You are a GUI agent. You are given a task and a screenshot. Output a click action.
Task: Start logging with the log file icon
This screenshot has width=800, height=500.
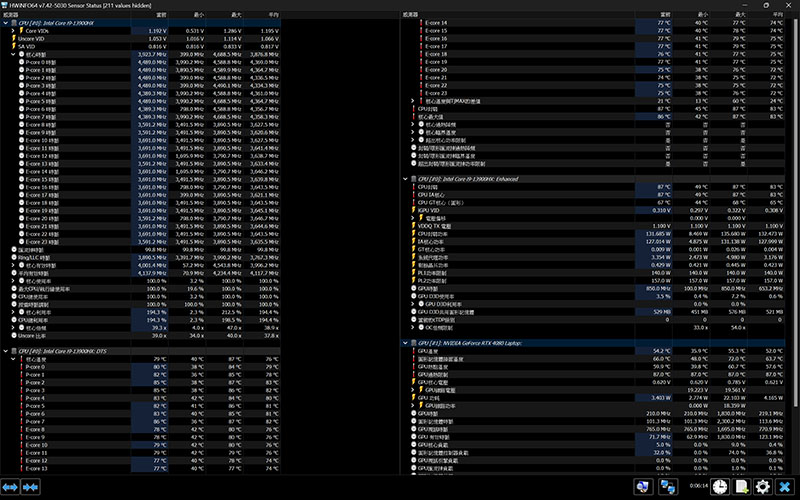(x=741, y=486)
